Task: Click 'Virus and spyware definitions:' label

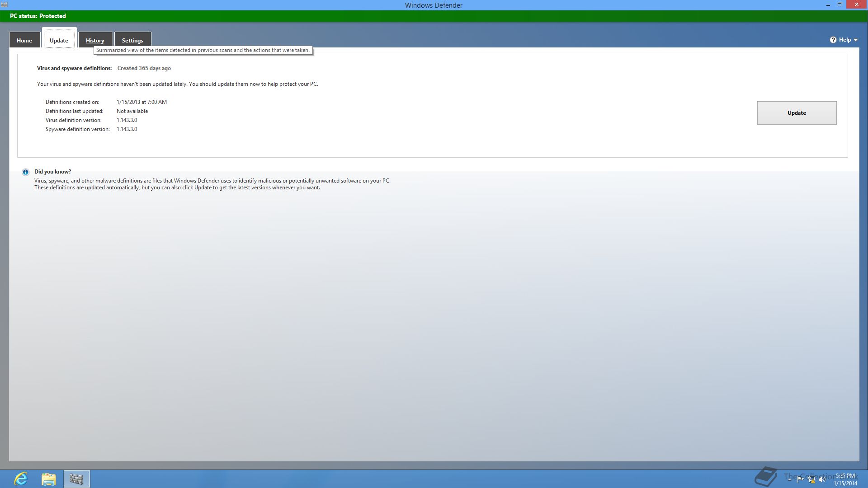Action: [x=75, y=68]
